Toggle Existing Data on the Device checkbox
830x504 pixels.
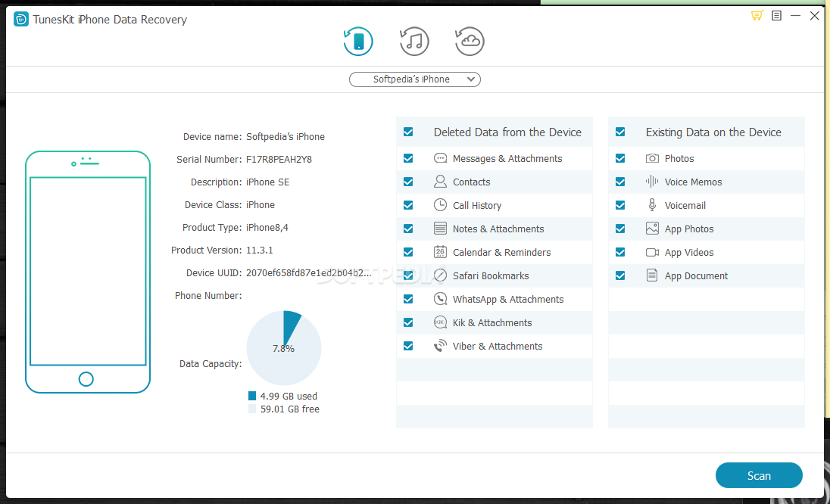pyautogui.click(x=620, y=132)
